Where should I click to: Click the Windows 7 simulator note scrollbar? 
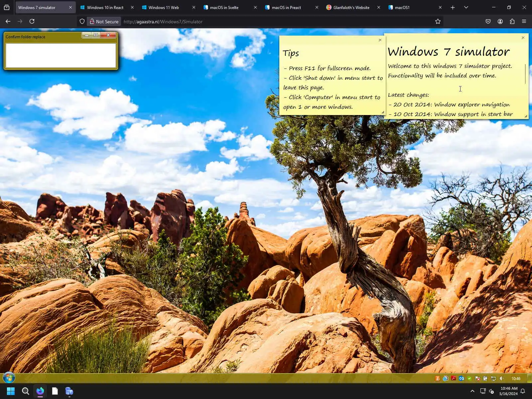point(525,74)
